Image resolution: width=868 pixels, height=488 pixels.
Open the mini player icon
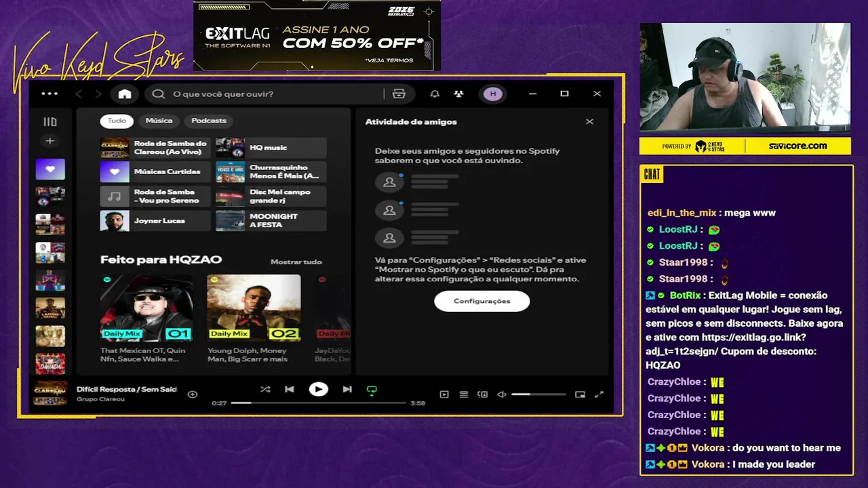580,394
